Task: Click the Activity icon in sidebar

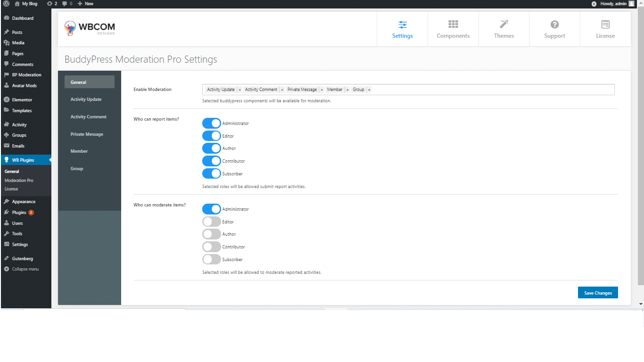Action: click(x=7, y=124)
